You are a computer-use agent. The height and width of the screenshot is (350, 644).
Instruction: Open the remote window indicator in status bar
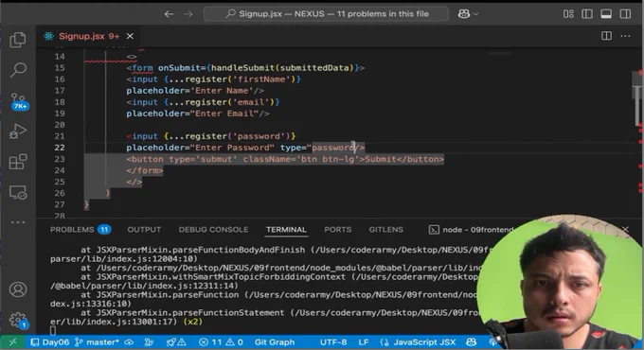(x=12, y=341)
